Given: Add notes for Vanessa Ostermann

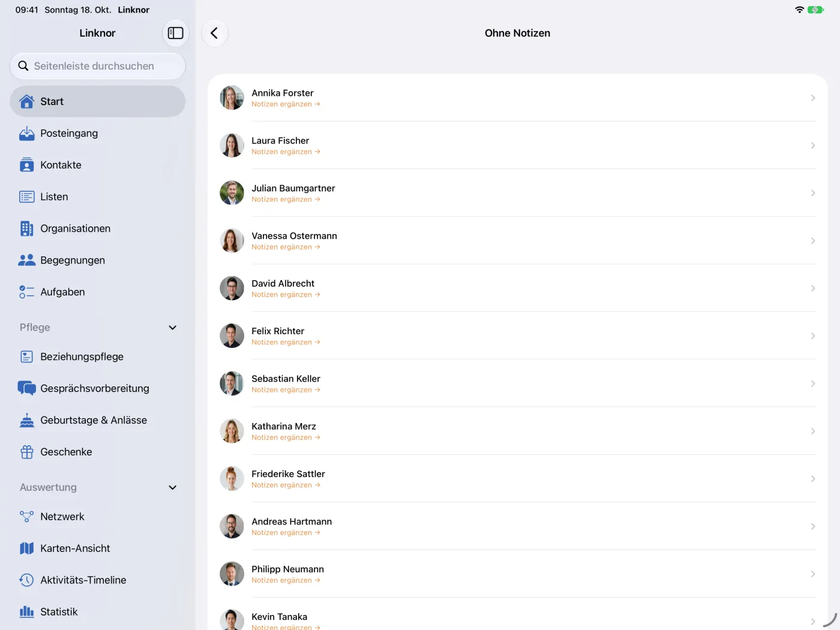Looking at the screenshot, I should coord(286,247).
